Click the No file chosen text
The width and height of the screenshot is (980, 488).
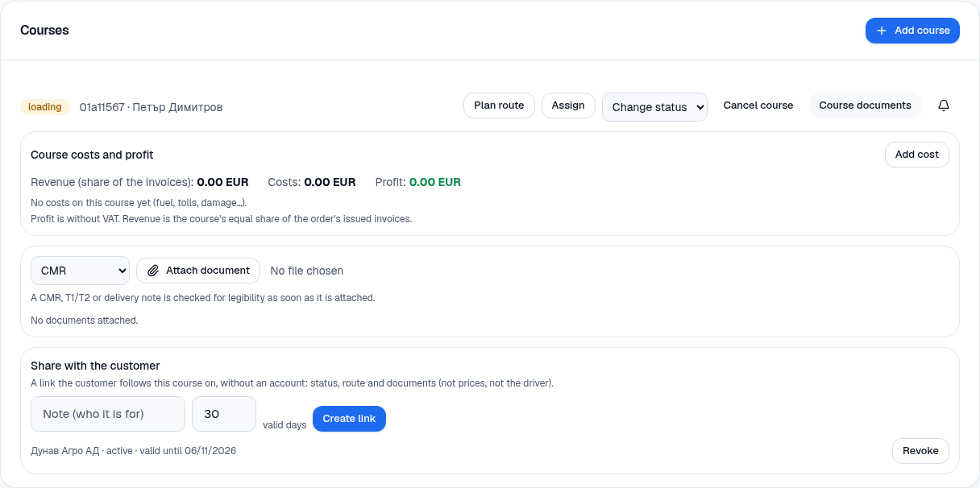[307, 271]
